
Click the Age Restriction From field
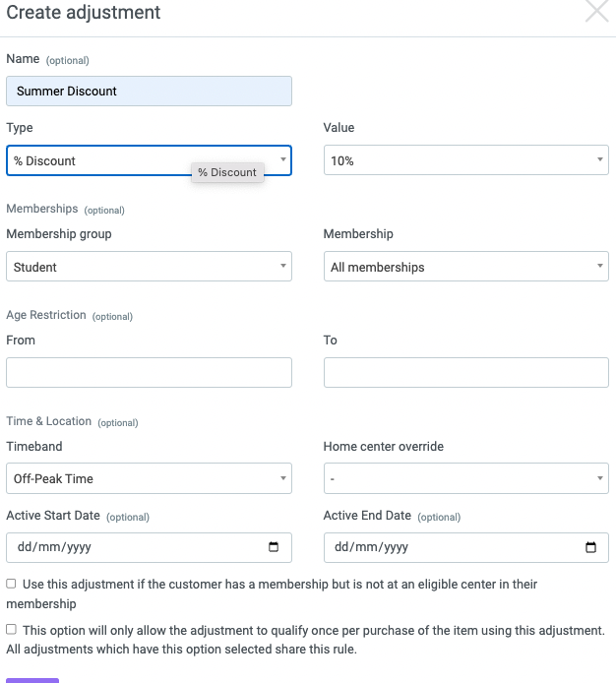[149, 372]
